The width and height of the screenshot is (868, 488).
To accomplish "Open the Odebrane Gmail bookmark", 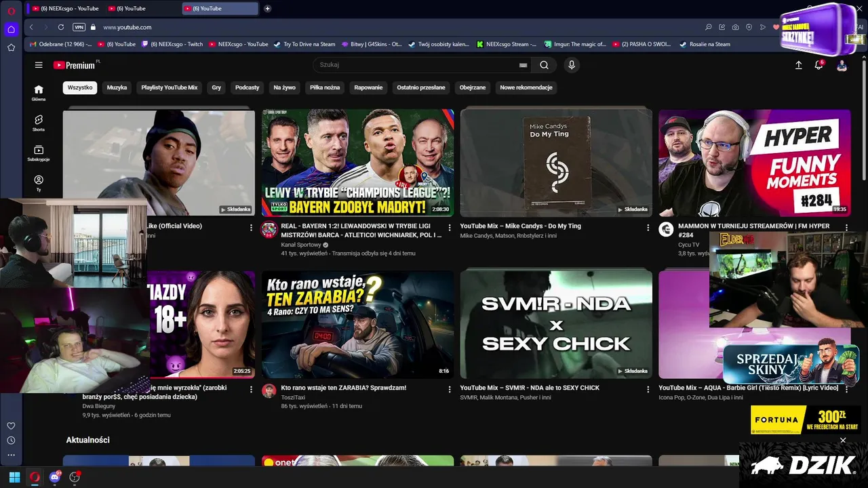I will pos(61,44).
